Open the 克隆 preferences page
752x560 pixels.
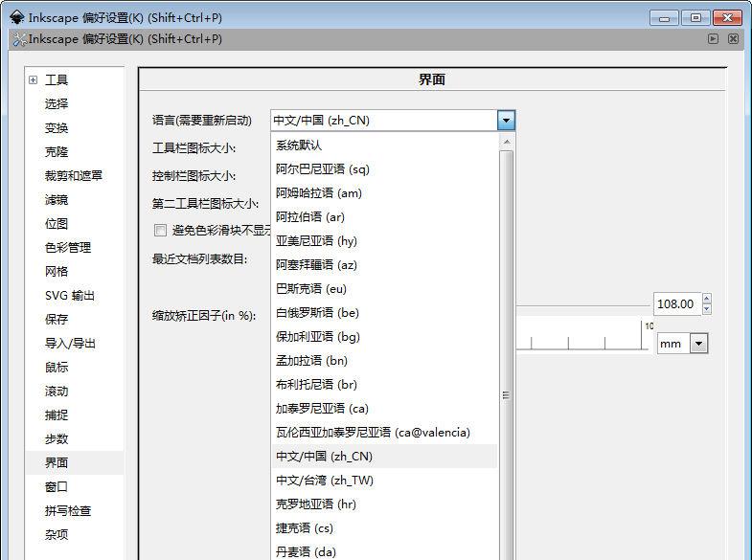pos(57,152)
